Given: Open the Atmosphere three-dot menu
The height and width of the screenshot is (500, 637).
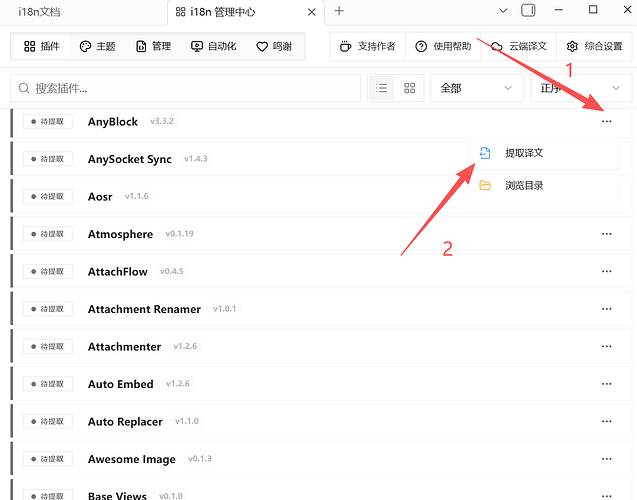Looking at the screenshot, I should (607, 234).
